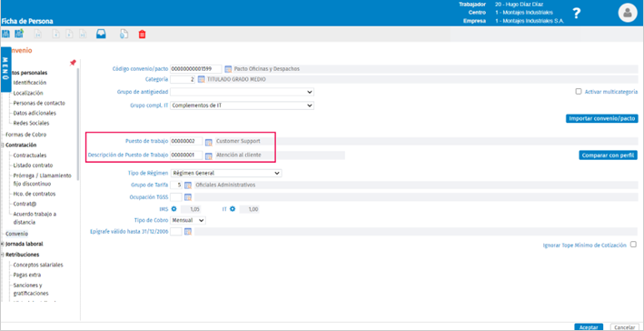Toggle Ignorar Tope Mínimo de Cotización checkbox
Viewport: 644px width, 331px height.
633,245
